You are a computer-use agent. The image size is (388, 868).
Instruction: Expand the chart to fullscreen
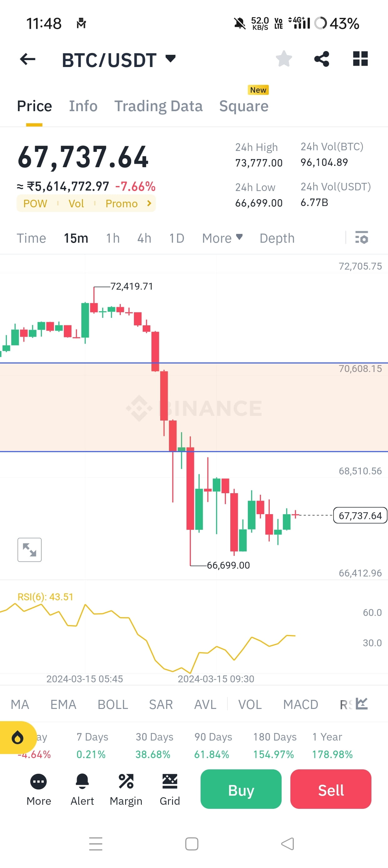click(30, 549)
